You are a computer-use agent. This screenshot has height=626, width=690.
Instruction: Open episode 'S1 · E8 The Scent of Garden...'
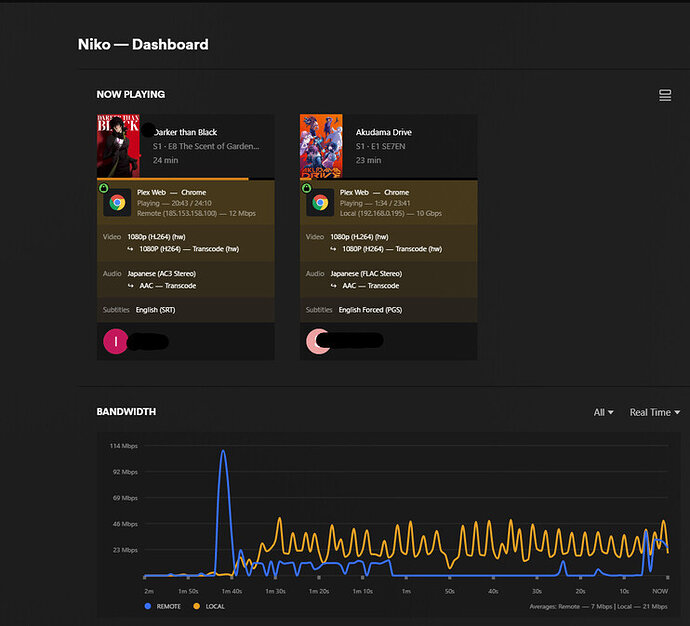pos(206,146)
